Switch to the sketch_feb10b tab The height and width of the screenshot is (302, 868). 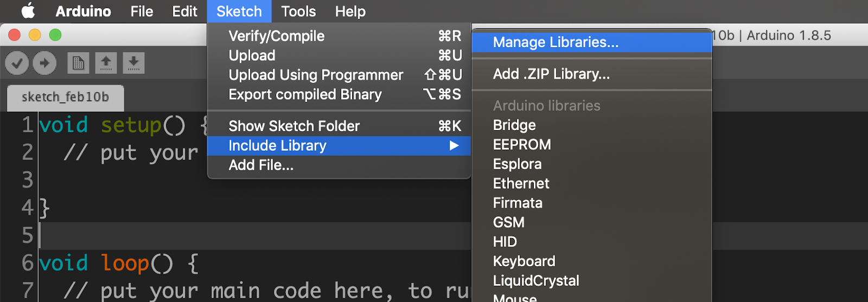pyautogui.click(x=65, y=98)
